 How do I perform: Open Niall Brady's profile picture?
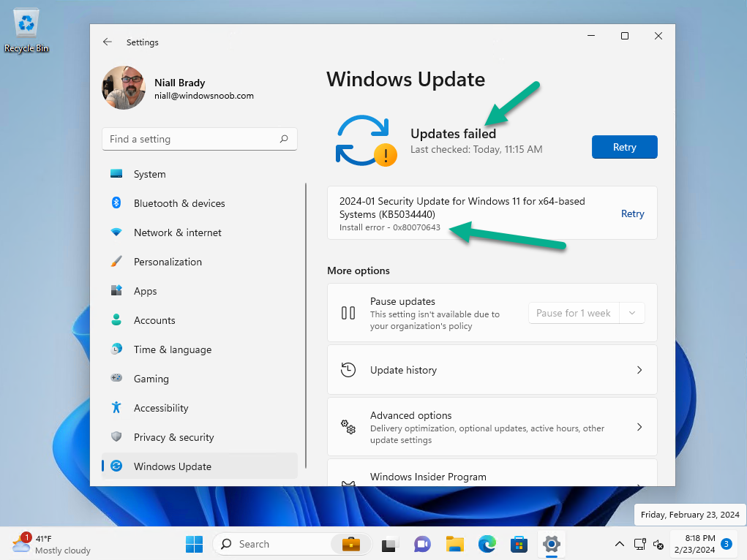[124, 88]
